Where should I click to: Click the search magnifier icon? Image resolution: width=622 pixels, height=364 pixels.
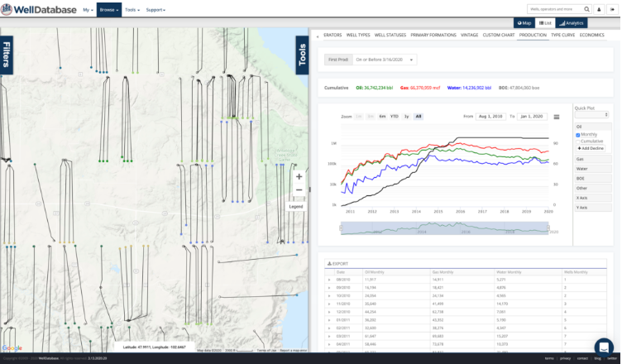pos(586,9)
